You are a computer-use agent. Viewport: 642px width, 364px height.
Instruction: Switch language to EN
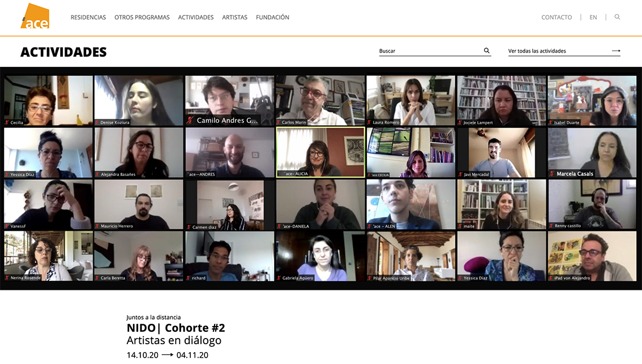[593, 18]
